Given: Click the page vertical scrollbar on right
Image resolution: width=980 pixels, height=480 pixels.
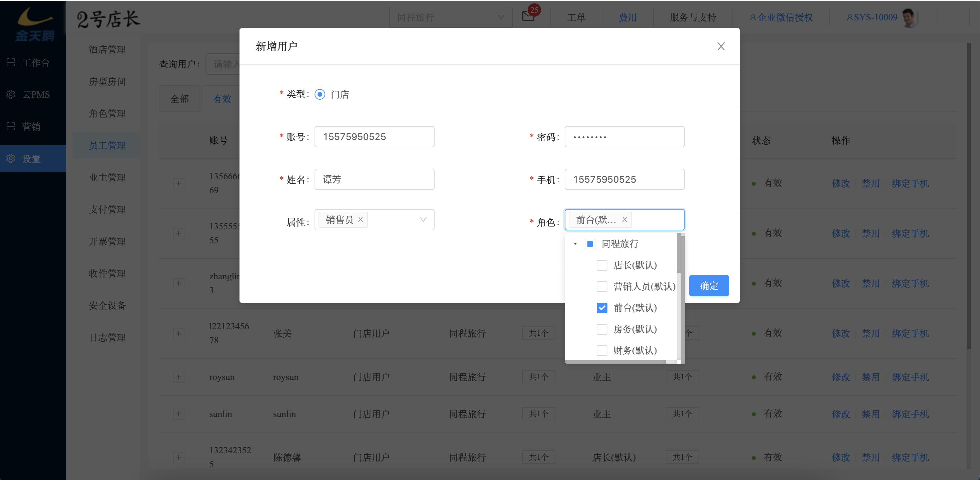Looking at the screenshot, I should tap(968, 196).
